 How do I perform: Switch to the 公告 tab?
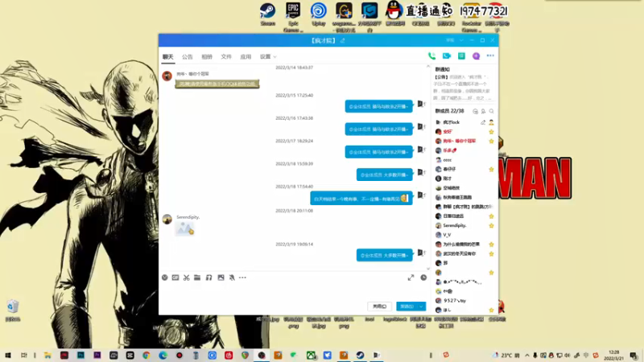[188, 56]
